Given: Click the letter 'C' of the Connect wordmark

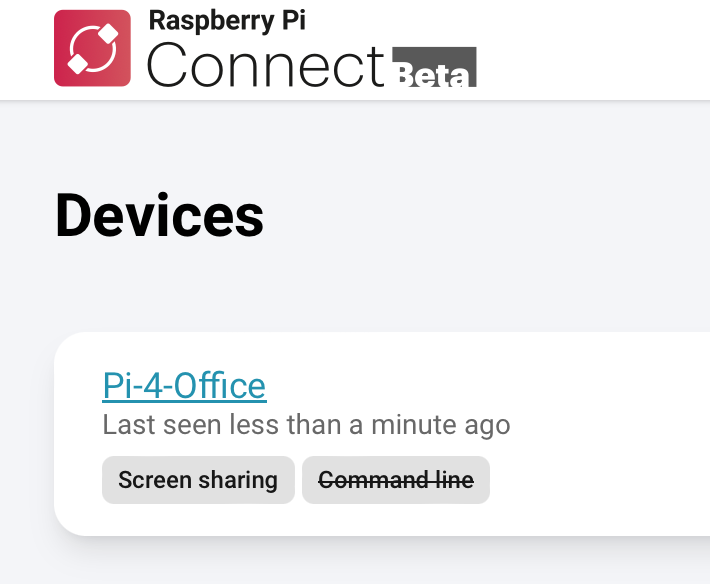Looking at the screenshot, I should click(x=167, y=65).
